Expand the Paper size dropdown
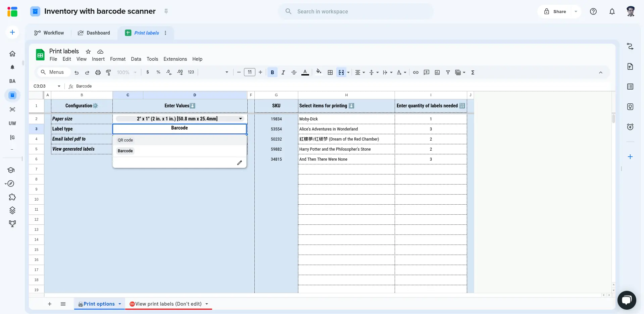 [x=240, y=119]
